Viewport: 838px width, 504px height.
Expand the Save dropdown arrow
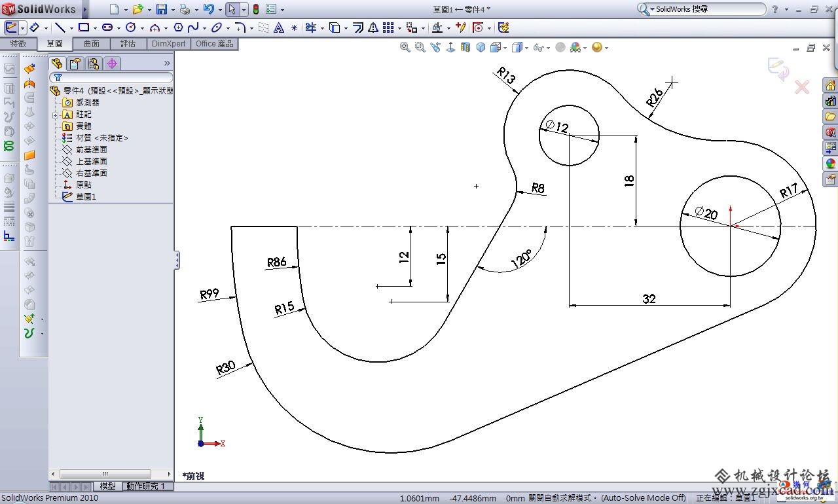pos(172,10)
